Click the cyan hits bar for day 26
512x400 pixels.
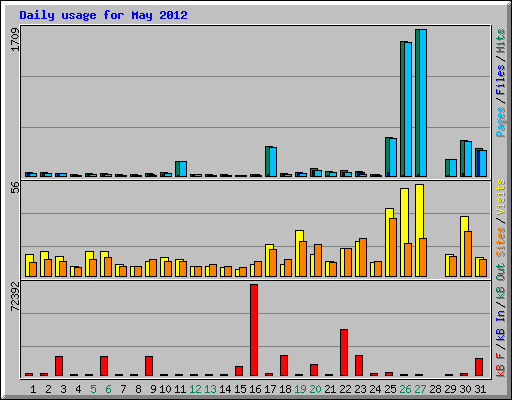[x=408, y=109]
